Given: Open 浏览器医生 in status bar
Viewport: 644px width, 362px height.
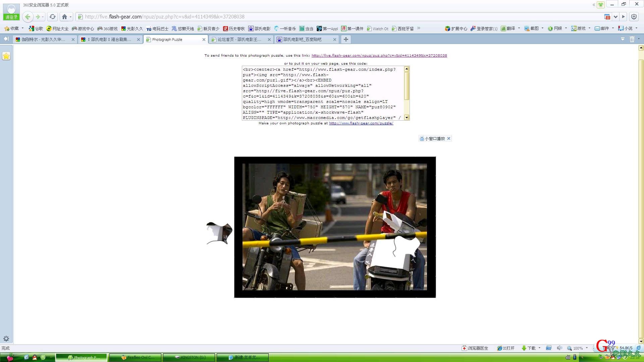Looking at the screenshot, I should coord(475,348).
